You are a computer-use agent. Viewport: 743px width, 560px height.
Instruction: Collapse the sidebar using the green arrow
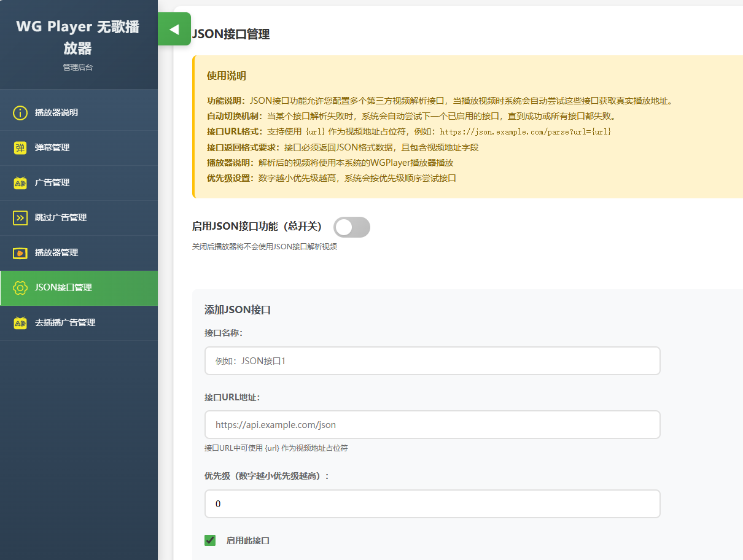coord(174,29)
